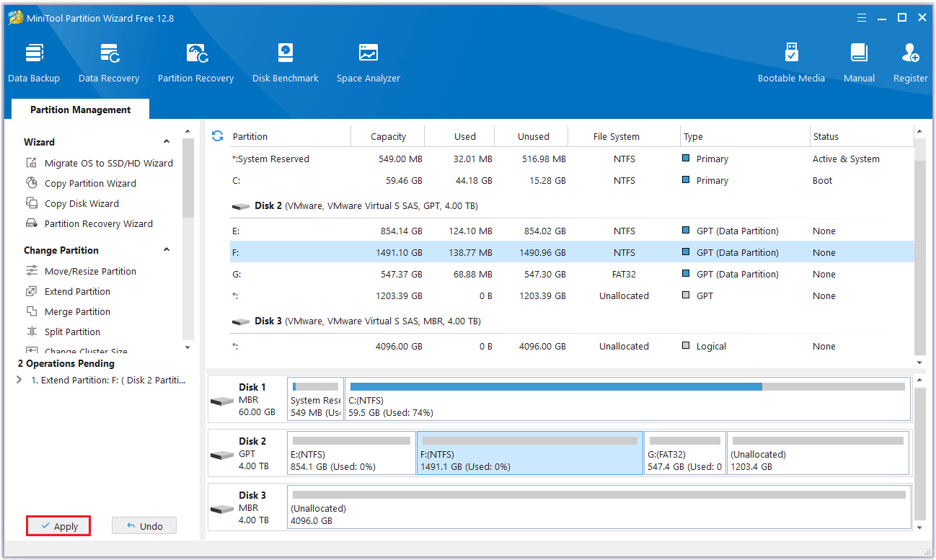Image resolution: width=936 pixels, height=560 pixels.
Task: Open the hamburger menu in the title bar
Action: (x=862, y=17)
